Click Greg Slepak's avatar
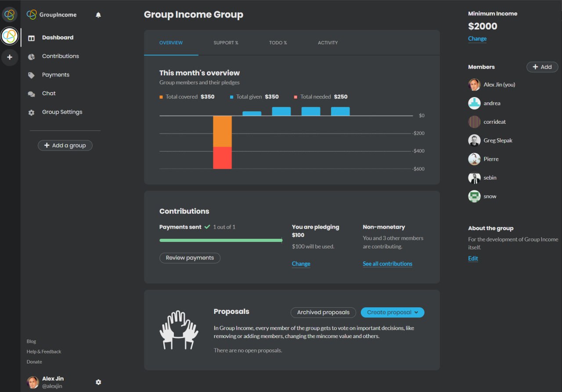This screenshot has width=562, height=392. [474, 140]
